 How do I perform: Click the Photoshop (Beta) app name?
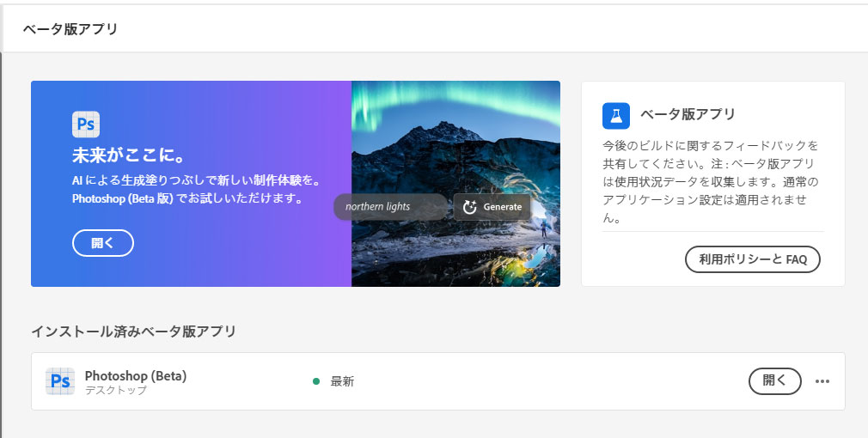[x=136, y=375]
